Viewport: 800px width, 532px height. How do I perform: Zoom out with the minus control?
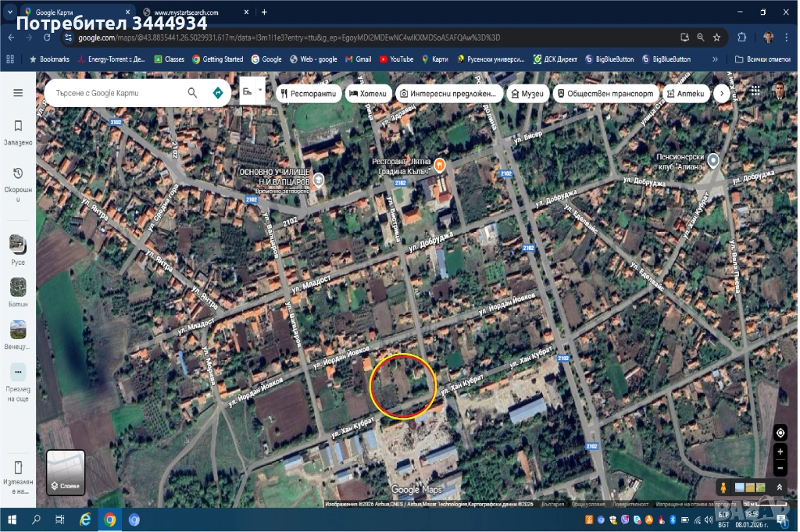(x=780, y=468)
